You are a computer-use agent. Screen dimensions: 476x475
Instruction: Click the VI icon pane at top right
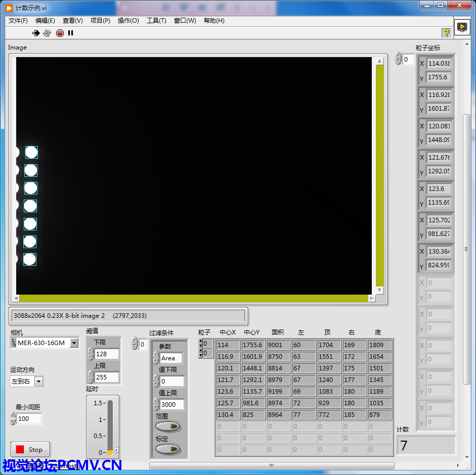click(462, 27)
